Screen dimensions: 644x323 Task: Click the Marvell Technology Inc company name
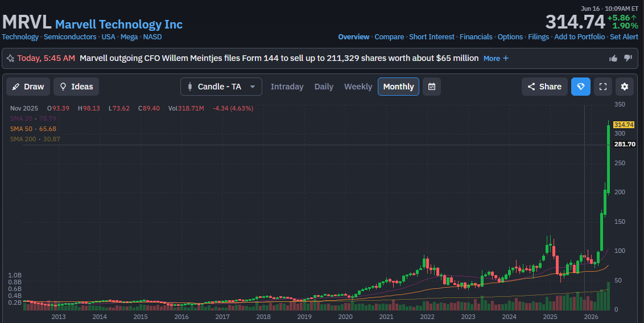pyautogui.click(x=119, y=24)
